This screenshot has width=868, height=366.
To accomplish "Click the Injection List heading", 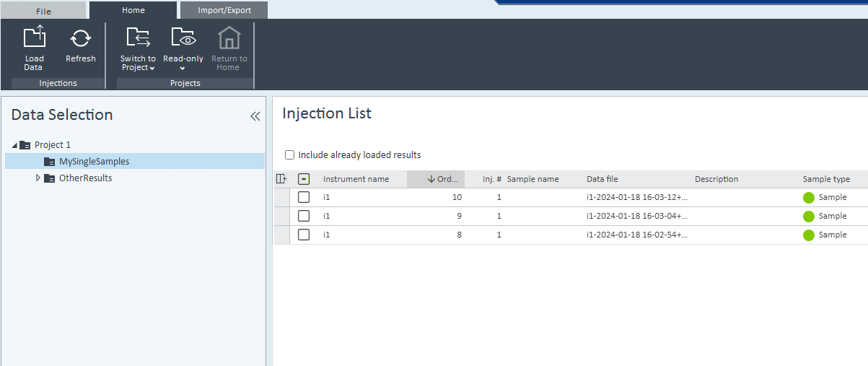I will pyautogui.click(x=327, y=113).
